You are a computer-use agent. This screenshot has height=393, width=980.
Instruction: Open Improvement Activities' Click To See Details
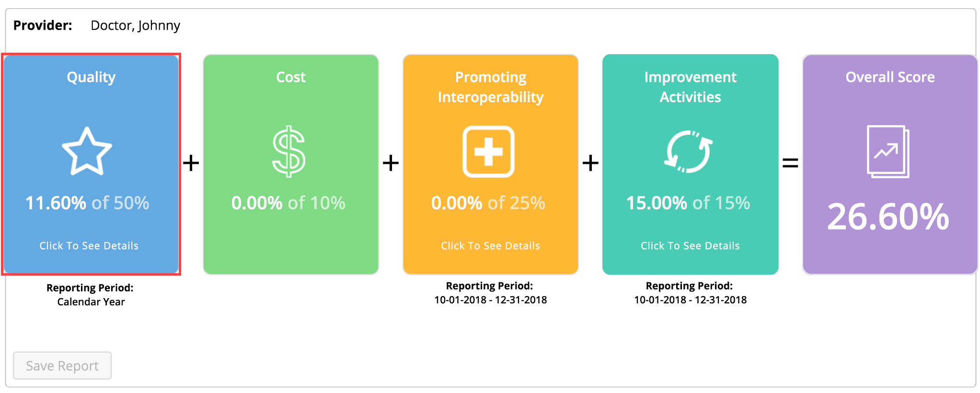coord(690,246)
